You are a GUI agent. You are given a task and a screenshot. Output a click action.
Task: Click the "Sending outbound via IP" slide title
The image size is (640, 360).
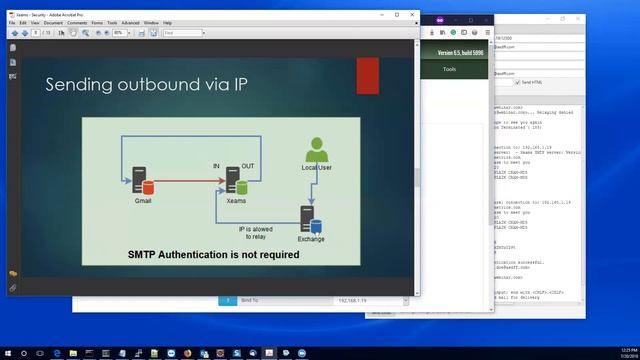click(x=146, y=84)
